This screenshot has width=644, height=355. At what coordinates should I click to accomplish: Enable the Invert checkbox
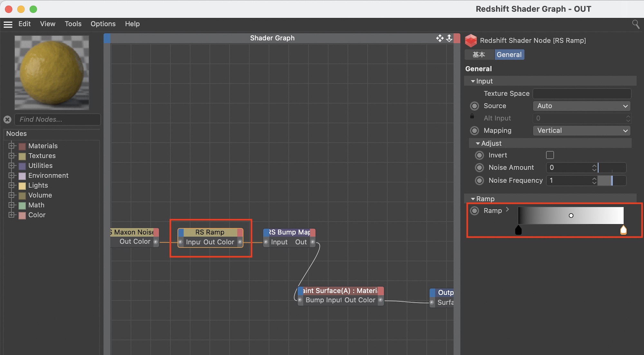tap(550, 155)
